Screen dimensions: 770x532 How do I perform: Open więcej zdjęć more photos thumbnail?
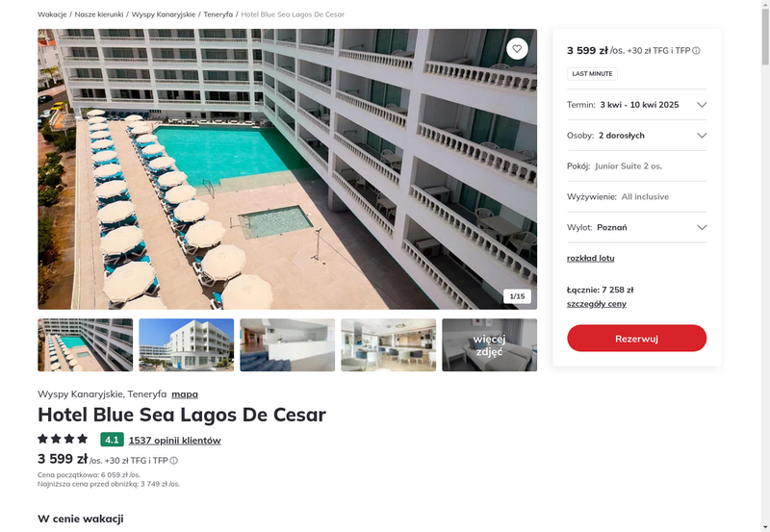[x=489, y=345]
